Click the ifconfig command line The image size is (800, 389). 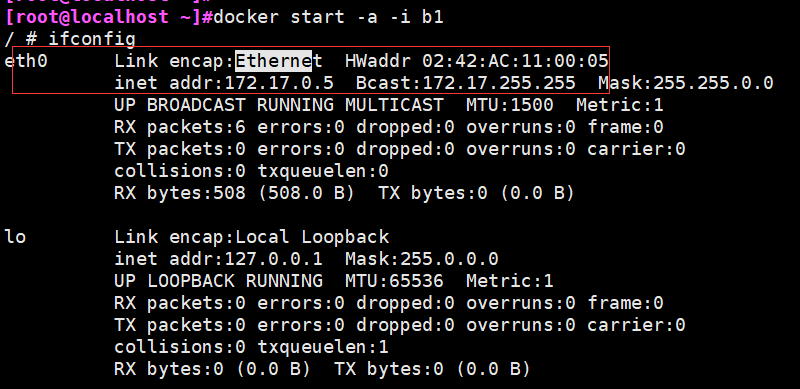[x=70, y=39]
